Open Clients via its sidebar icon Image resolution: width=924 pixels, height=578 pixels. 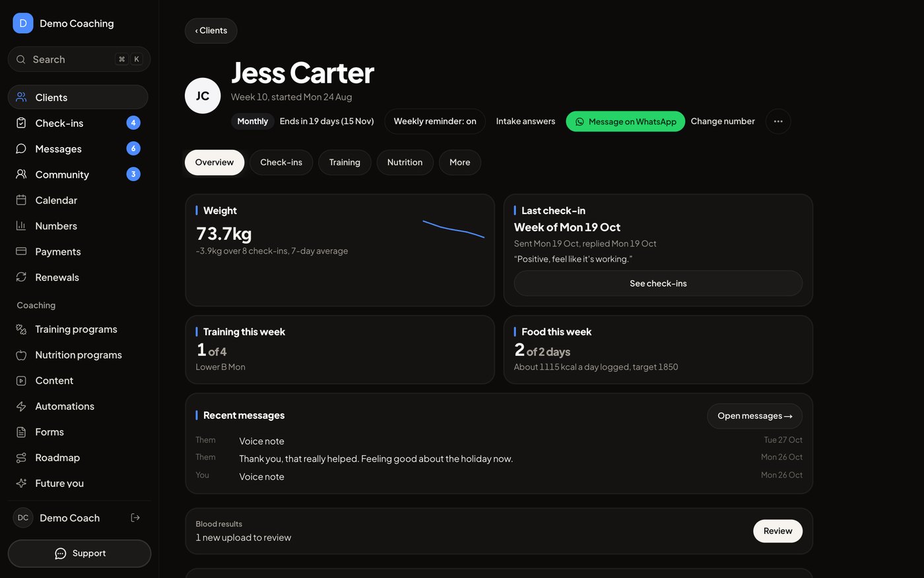[21, 97]
